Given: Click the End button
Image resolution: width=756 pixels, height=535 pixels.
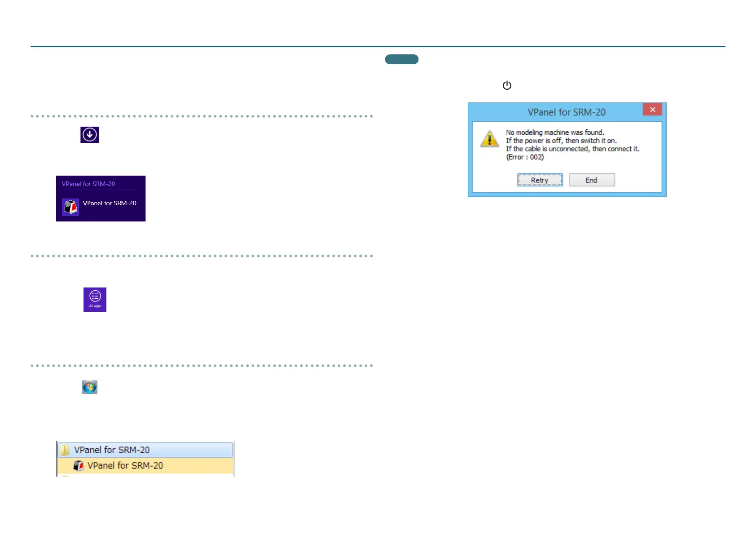Looking at the screenshot, I should tap(592, 180).
